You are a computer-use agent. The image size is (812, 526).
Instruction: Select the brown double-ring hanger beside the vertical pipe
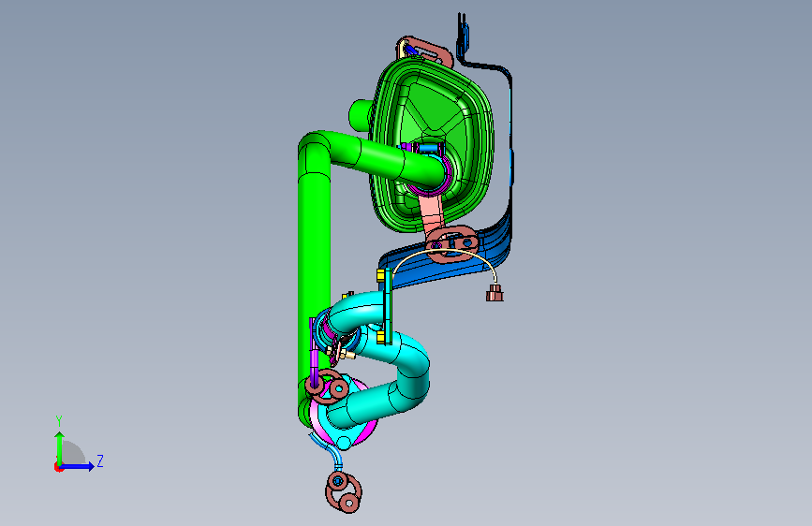(x=327, y=386)
